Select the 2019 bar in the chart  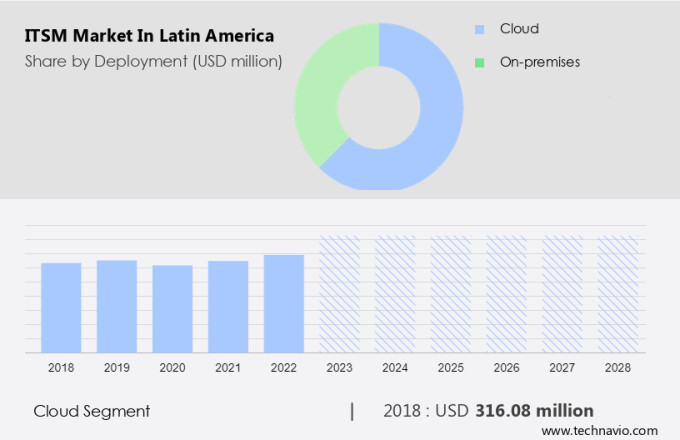pos(117,306)
